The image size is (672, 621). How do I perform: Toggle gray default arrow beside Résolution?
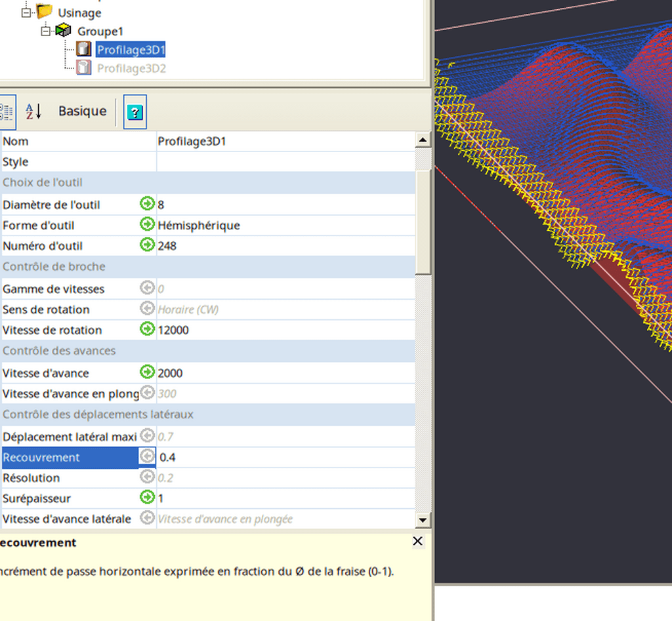pos(147,477)
